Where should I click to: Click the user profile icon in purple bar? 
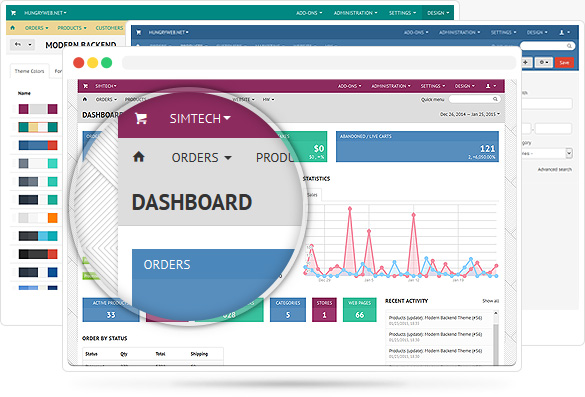[488, 86]
